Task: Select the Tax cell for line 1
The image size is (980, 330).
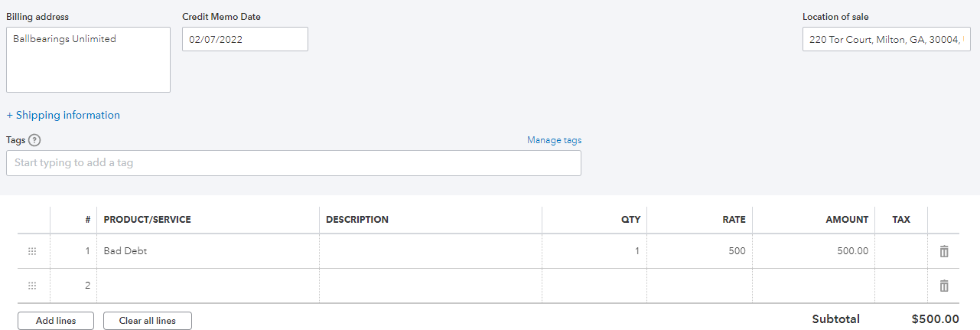Action: pyautogui.click(x=901, y=251)
